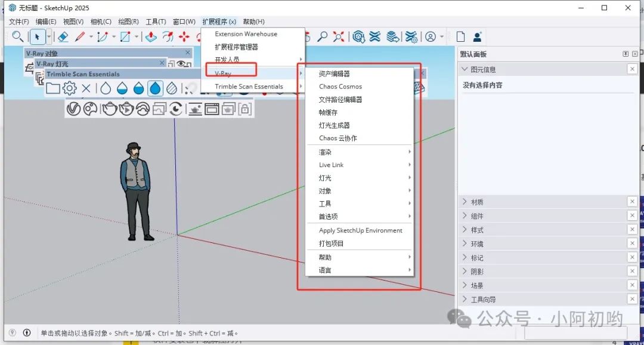The height and width of the screenshot is (345, 644).
Task: Select the arrow Select tool
Action: 38,37
